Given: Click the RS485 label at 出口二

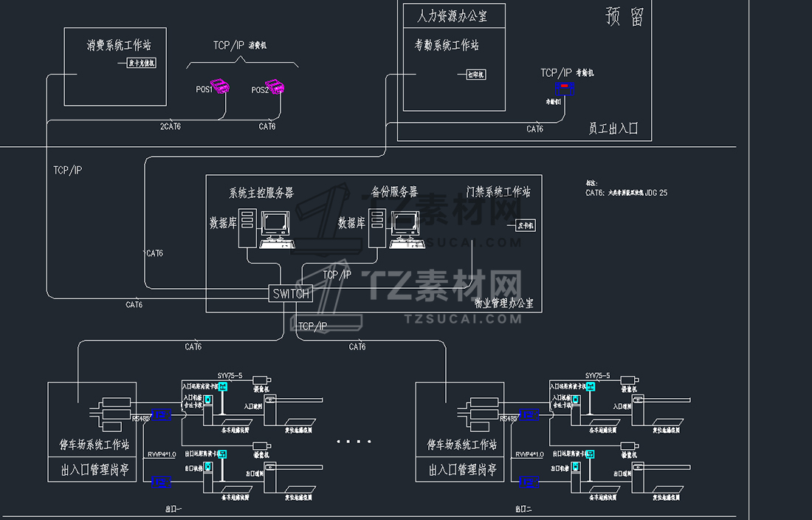Looking at the screenshot, I should [x=509, y=418].
